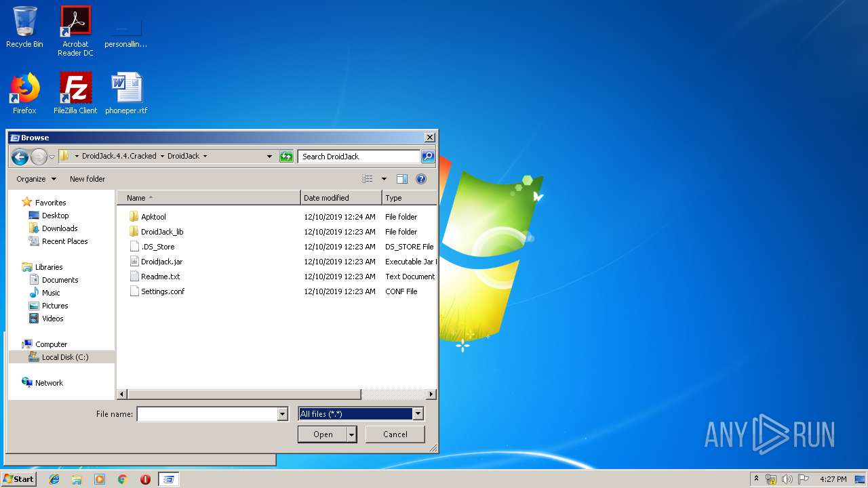Select Droidjack.jar file
Viewport: 868px width, 488px height.
point(161,262)
